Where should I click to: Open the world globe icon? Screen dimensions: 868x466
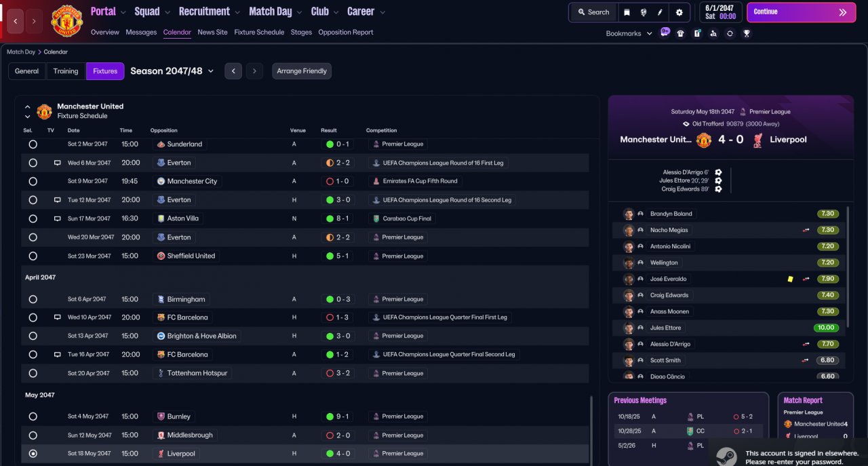(x=643, y=12)
